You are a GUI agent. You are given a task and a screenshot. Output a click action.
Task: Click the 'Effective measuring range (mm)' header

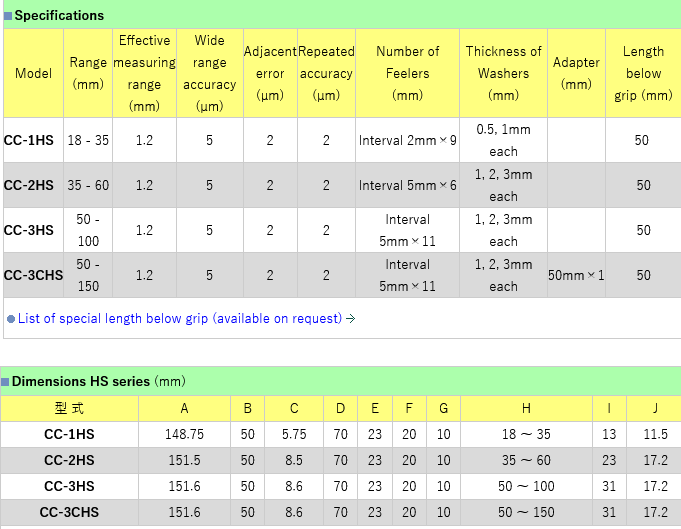[x=144, y=73]
